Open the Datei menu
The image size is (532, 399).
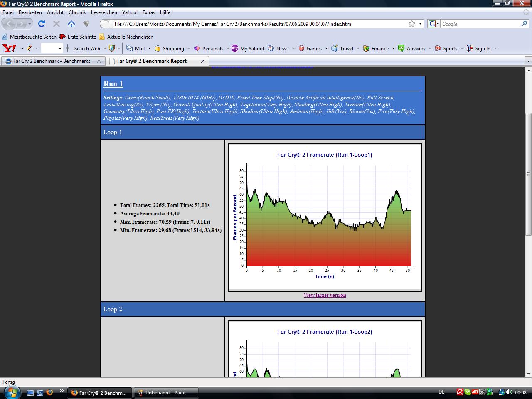point(8,12)
